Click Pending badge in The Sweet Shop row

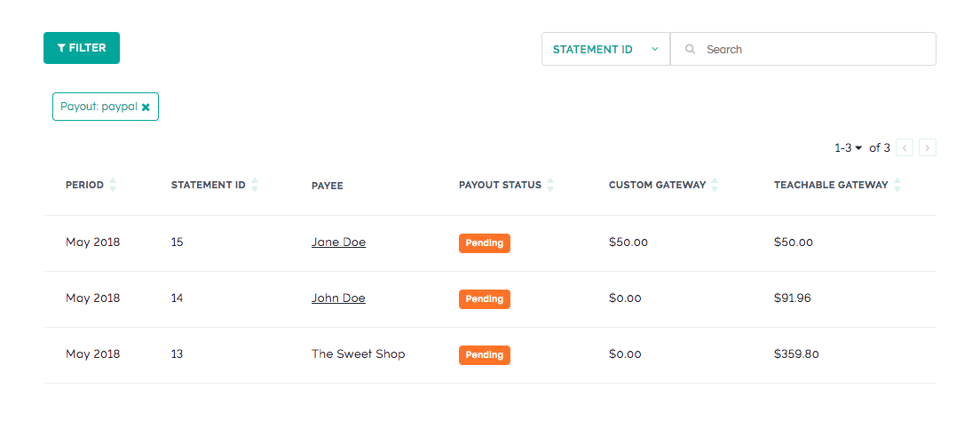pos(485,355)
